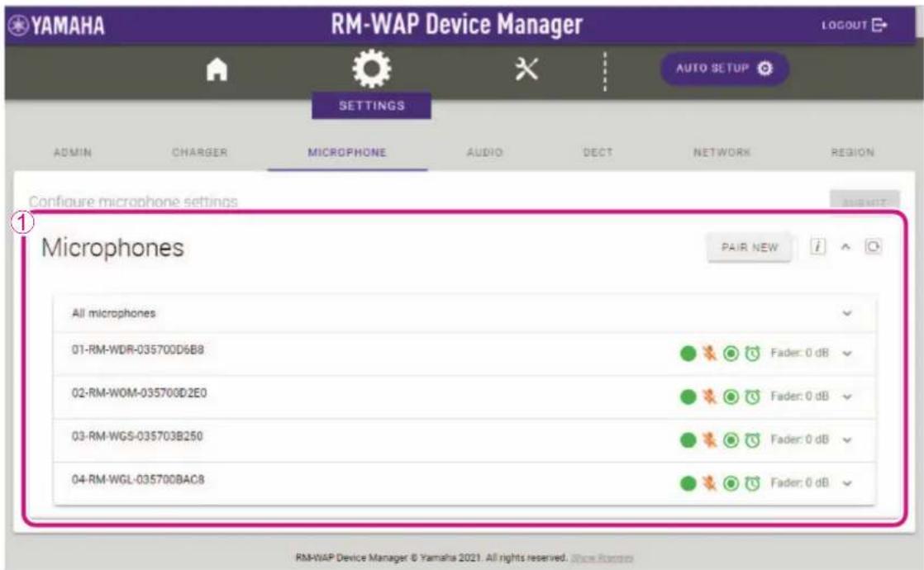This screenshot has width=924, height=570.
Task: Click mute icon for 01-RM-WDR microphone
Action: (x=709, y=354)
